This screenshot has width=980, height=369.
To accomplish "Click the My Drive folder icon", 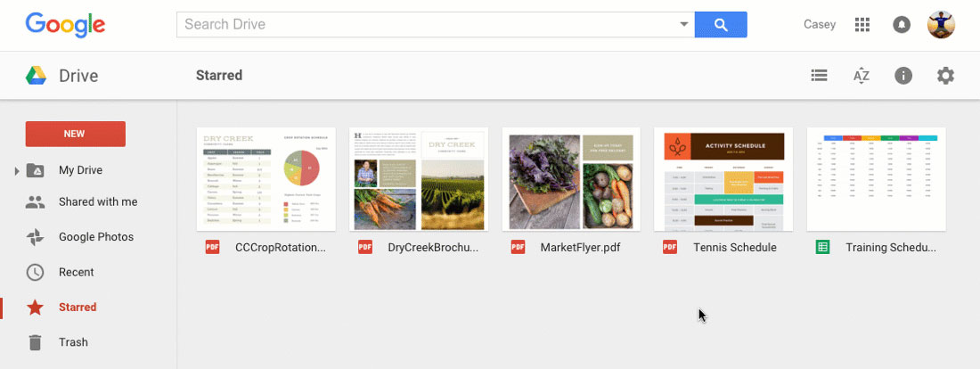I will click(x=35, y=170).
